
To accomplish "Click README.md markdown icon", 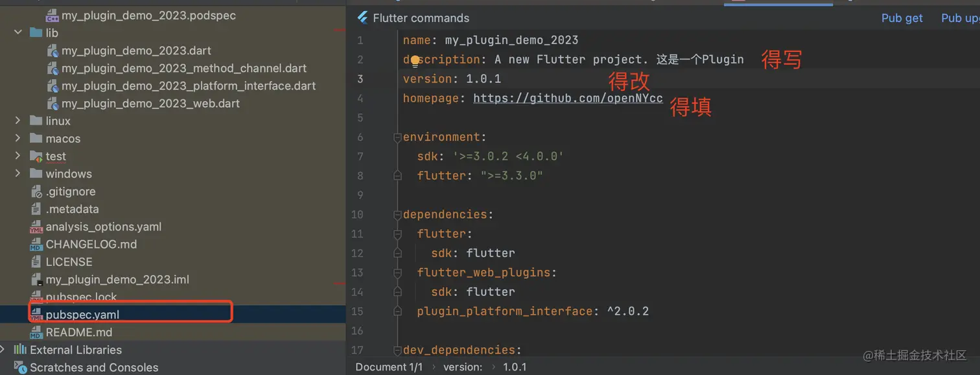I will [x=36, y=332].
